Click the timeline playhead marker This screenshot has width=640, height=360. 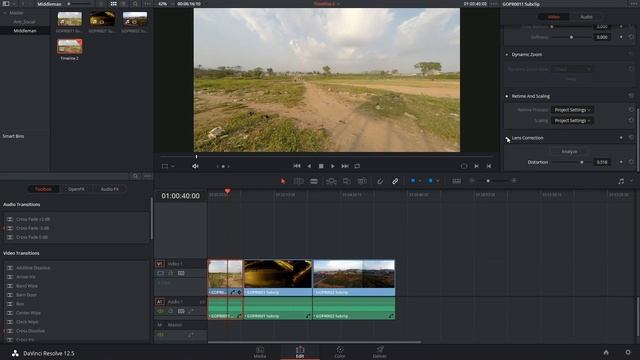pos(227,191)
